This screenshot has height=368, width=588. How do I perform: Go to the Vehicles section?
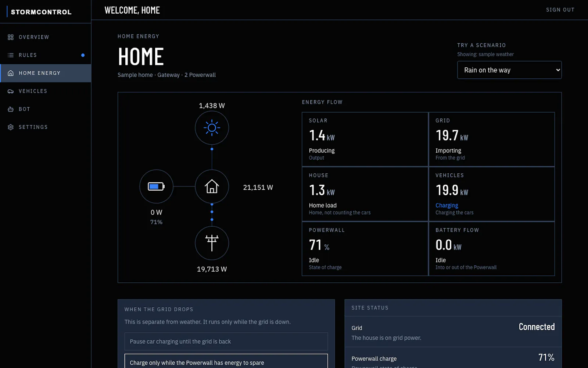pos(46,91)
